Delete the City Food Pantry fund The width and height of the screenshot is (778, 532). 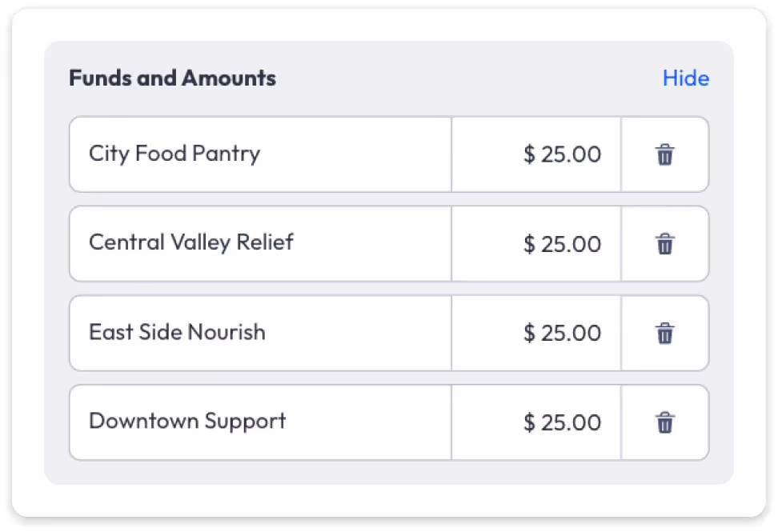664,154
